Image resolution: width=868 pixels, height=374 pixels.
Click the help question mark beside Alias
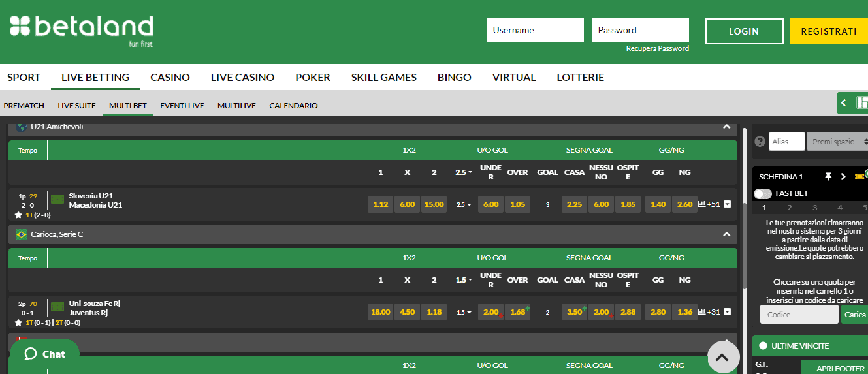click(x=760, y=142)
